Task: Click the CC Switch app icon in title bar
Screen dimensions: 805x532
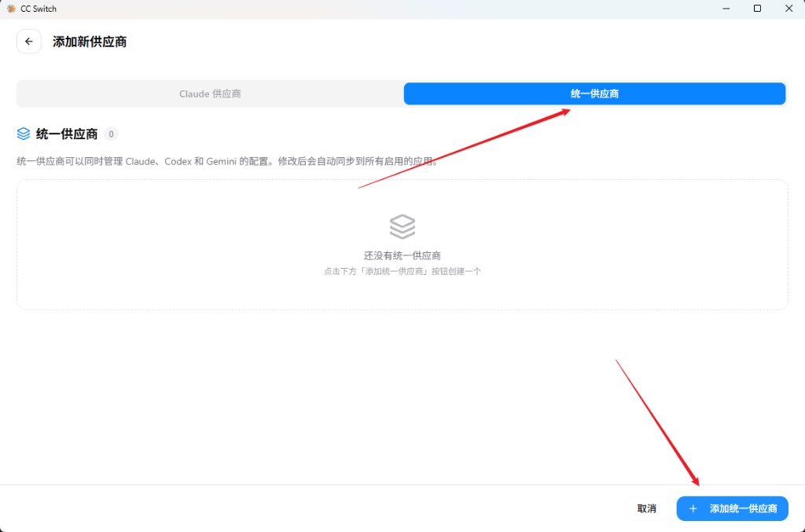Action: click(11, 9)
